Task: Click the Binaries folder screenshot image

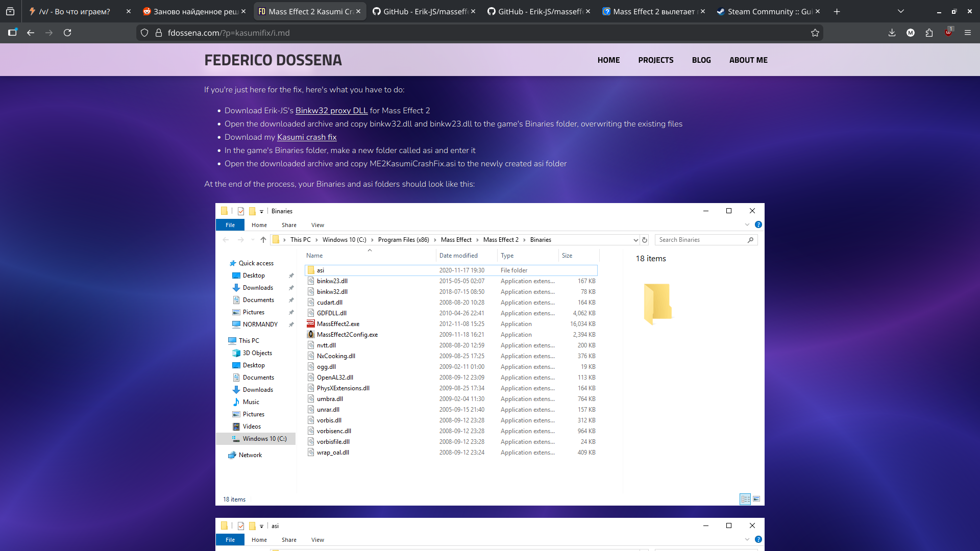Action: pos(489,354)
